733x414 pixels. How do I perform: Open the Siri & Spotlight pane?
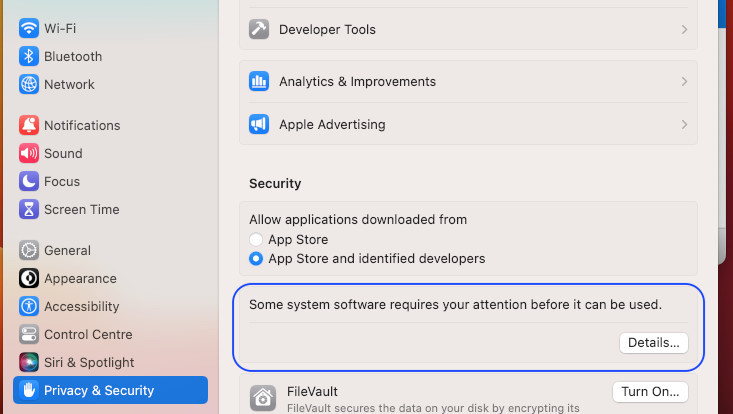coord(110,363)
